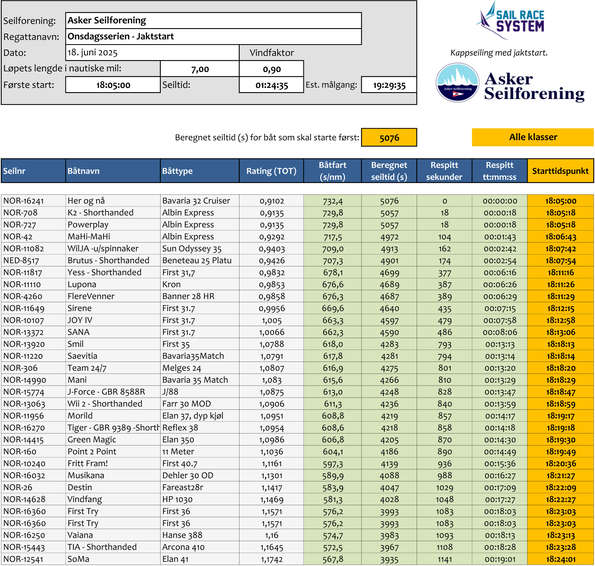Select boat name Destin
595x566 pixels.
click(x=80, y=487)
